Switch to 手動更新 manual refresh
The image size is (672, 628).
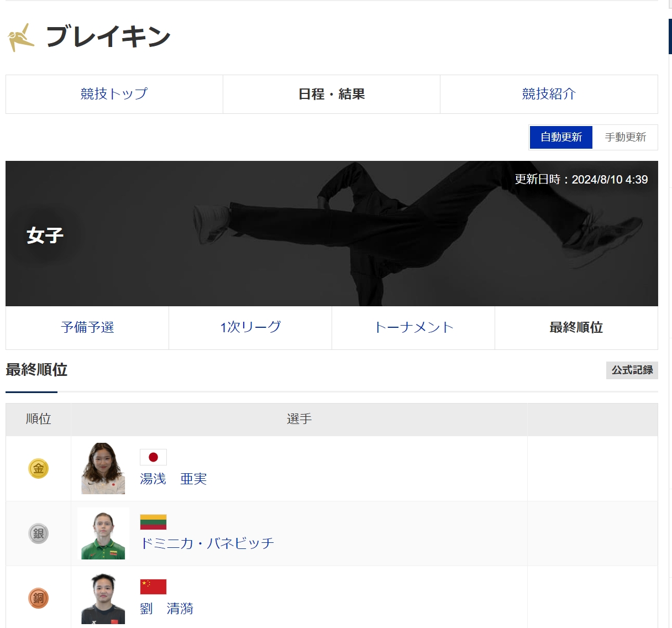pyautogui.click(x=625, y=137)
